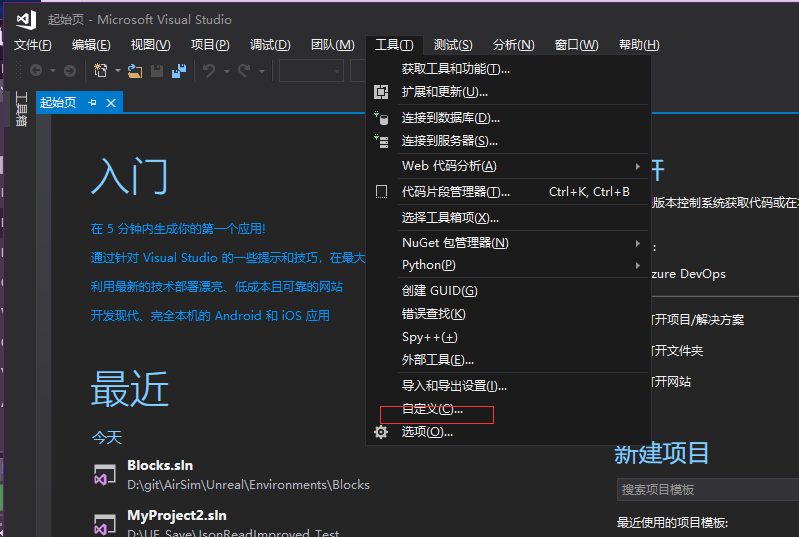Click the Blocks.sln solution file icon
Viewport: 799px width, 537px height.
click(x=105, y=475)
